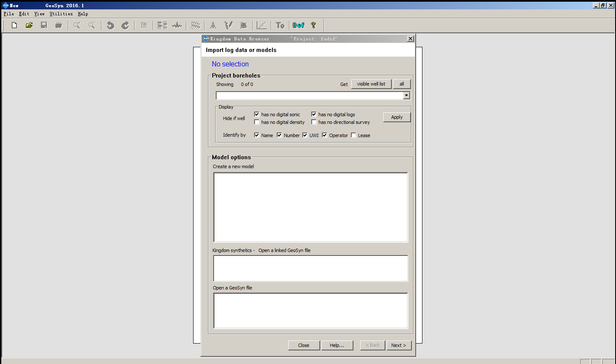Click the Undo arrow icon
616x364 pixels.
click(110, 26)
